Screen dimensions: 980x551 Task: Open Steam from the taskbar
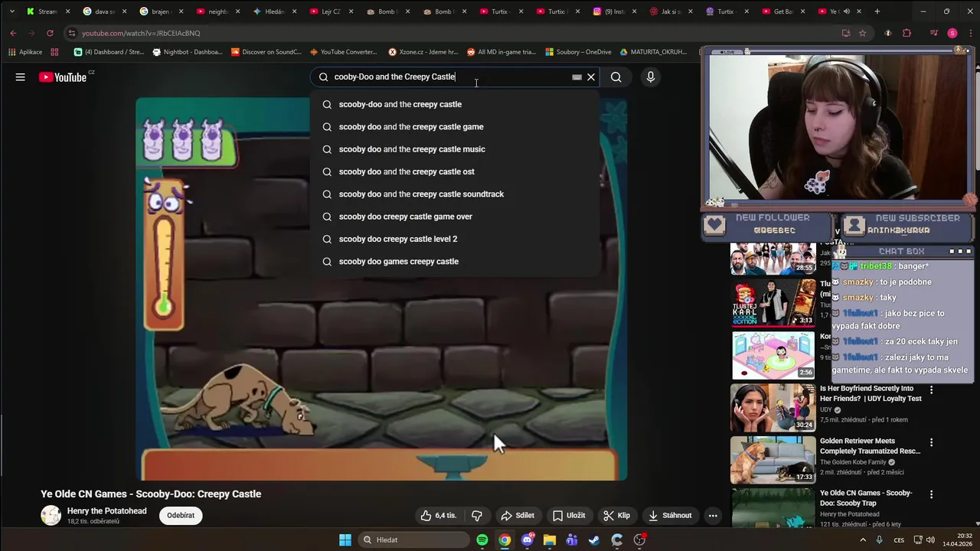click(x=594, y=540)
